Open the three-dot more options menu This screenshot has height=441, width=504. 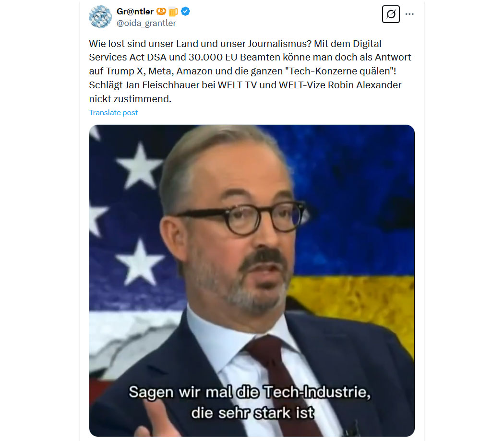[409, 14]
